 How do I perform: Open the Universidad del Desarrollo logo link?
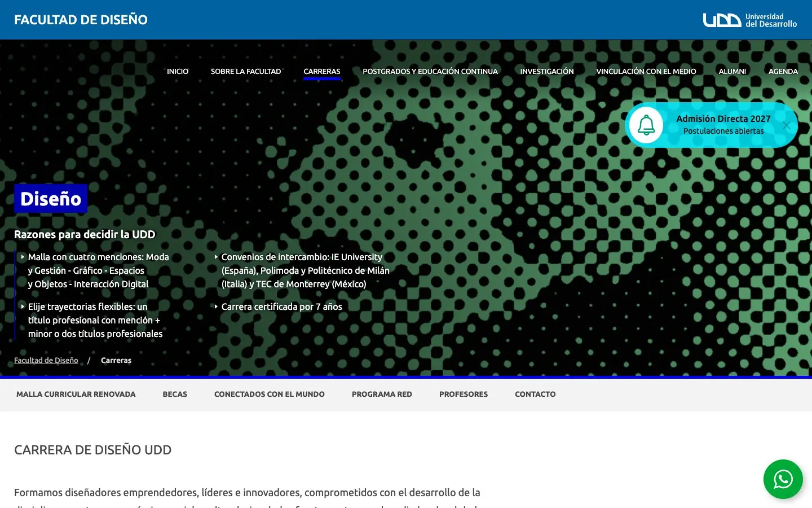[x=750, y=20]
